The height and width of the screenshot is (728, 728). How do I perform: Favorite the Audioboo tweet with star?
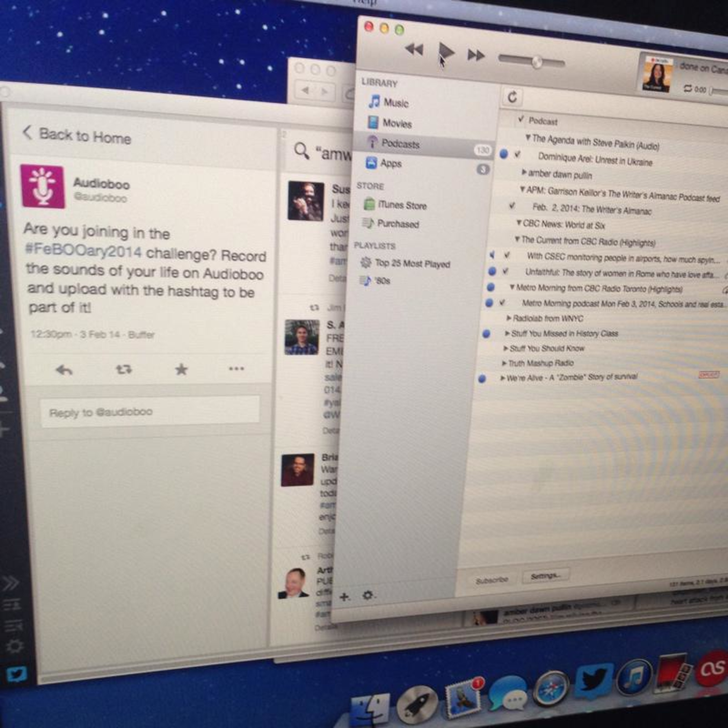pyautogui.click(x=181, y=369)
